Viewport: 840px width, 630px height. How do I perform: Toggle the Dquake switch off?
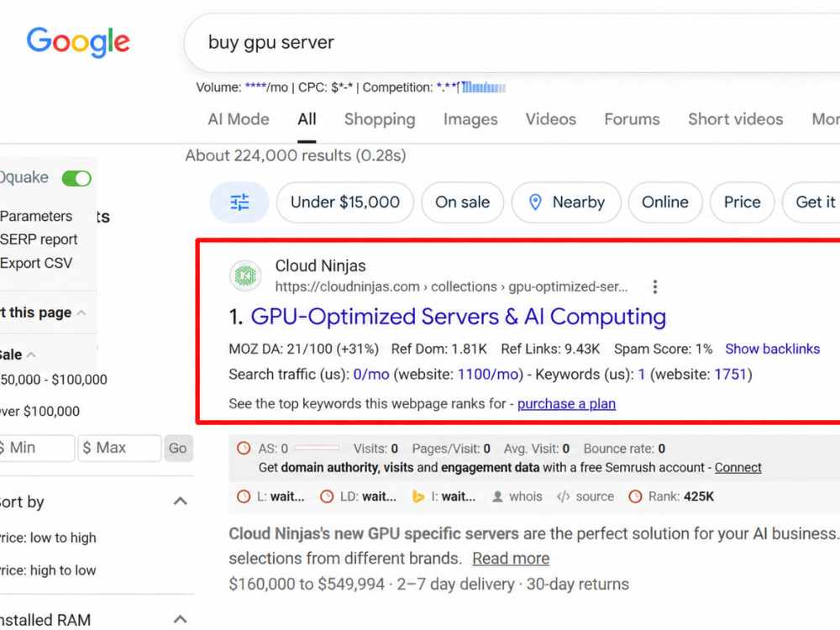click(76, 178)
